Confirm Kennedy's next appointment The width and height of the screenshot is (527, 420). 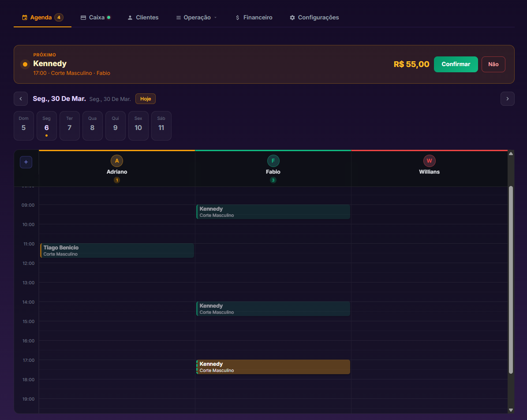456,64
